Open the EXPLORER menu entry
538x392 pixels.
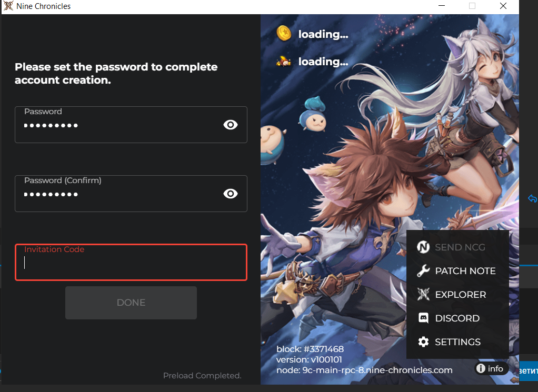coord(460,295)
